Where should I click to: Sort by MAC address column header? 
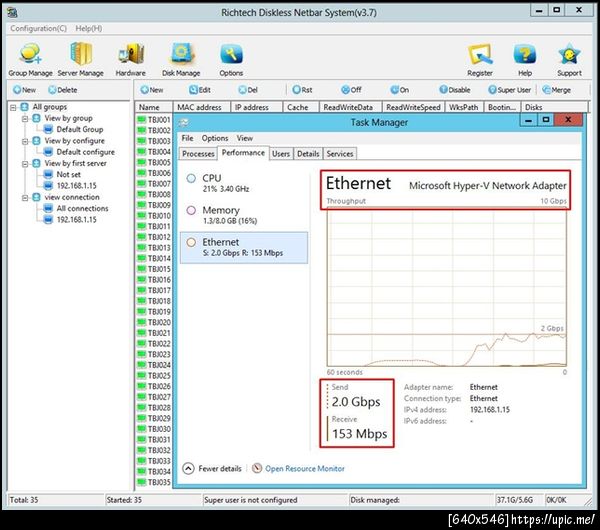pyautogui.click(x=201, y=108)
